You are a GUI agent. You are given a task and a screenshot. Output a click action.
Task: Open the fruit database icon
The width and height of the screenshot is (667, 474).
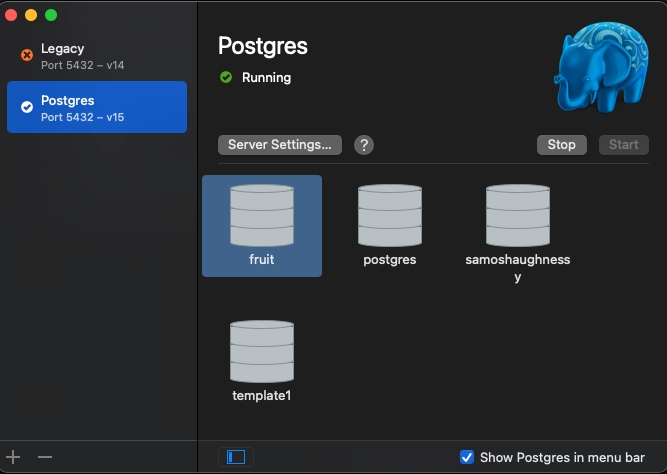(262, 216)
